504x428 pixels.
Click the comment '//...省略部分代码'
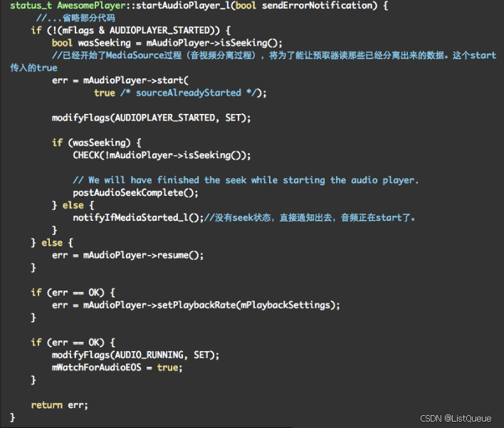click(x=75, y=18)
